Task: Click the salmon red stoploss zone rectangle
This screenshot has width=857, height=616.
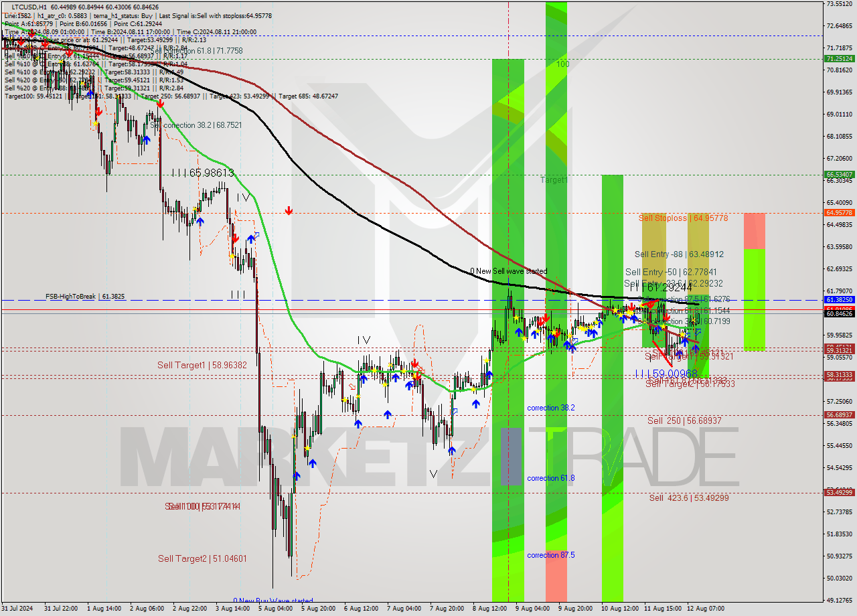Action: (x=755, y=231)
